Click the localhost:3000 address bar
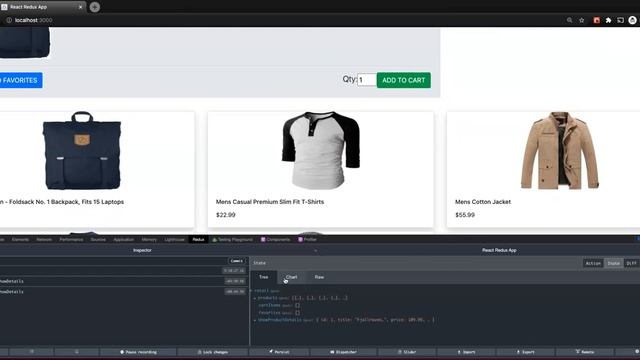 pyautogui.click(x=33, y=20)
